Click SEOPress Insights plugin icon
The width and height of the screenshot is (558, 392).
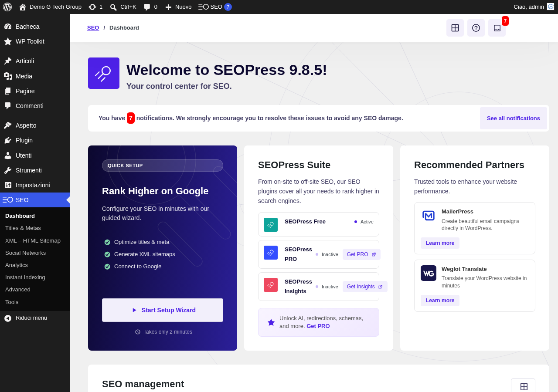271,285
